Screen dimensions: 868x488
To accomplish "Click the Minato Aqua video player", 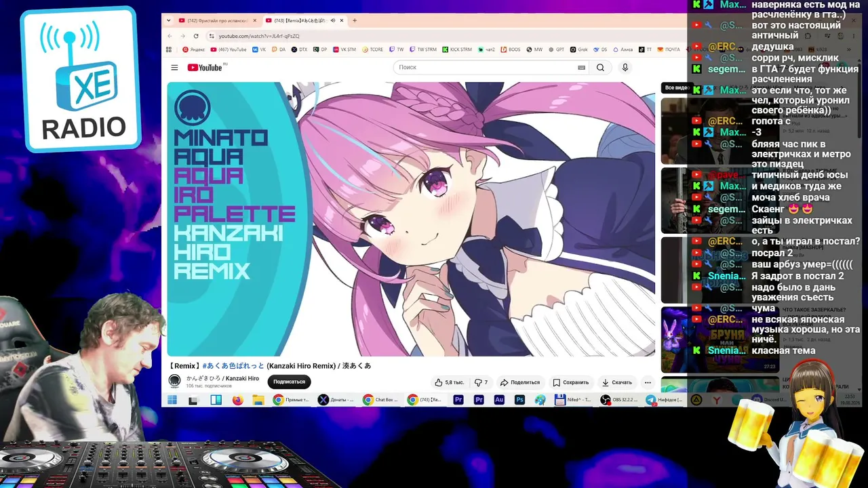I will point(411,219).
